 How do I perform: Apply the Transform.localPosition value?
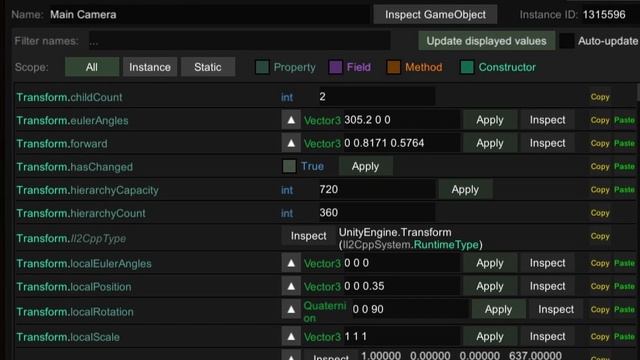pyautogui.click(x=490, y=287)
